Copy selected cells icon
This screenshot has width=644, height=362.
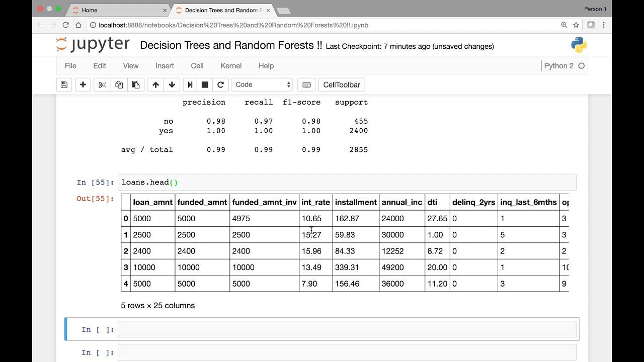119,85
